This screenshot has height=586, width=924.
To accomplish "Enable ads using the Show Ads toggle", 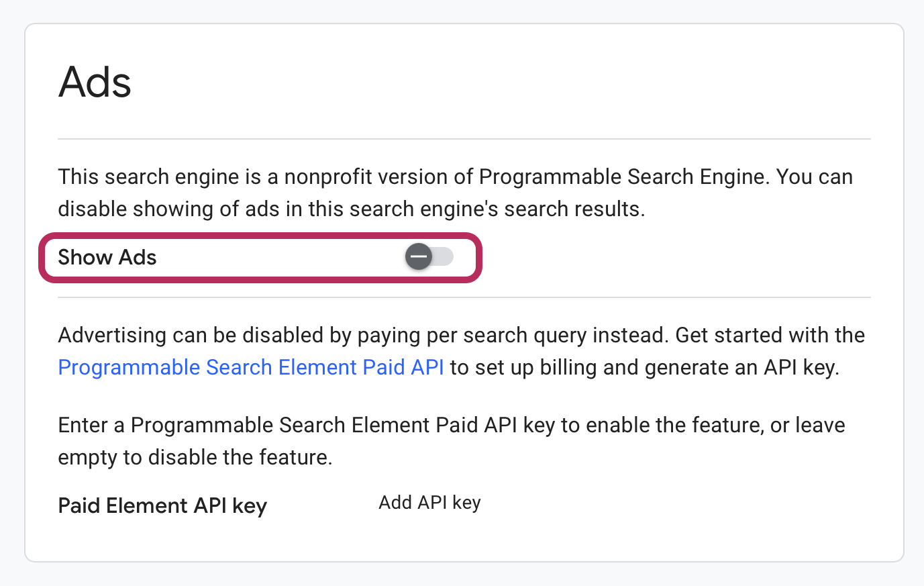I will point(429,256).
